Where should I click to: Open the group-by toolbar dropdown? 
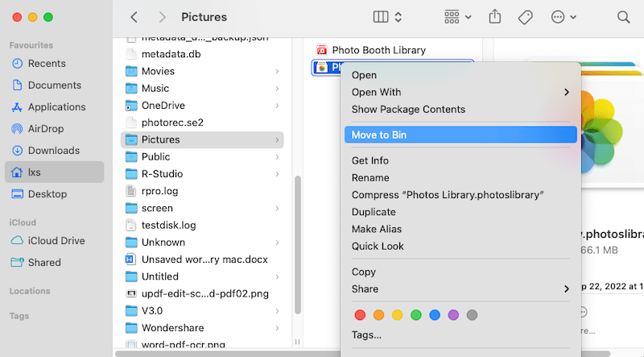click(457, 17)
